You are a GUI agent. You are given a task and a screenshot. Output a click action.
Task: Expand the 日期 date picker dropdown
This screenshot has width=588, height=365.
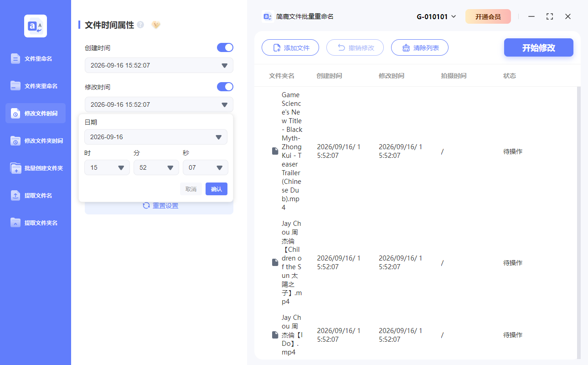(156, 137)
